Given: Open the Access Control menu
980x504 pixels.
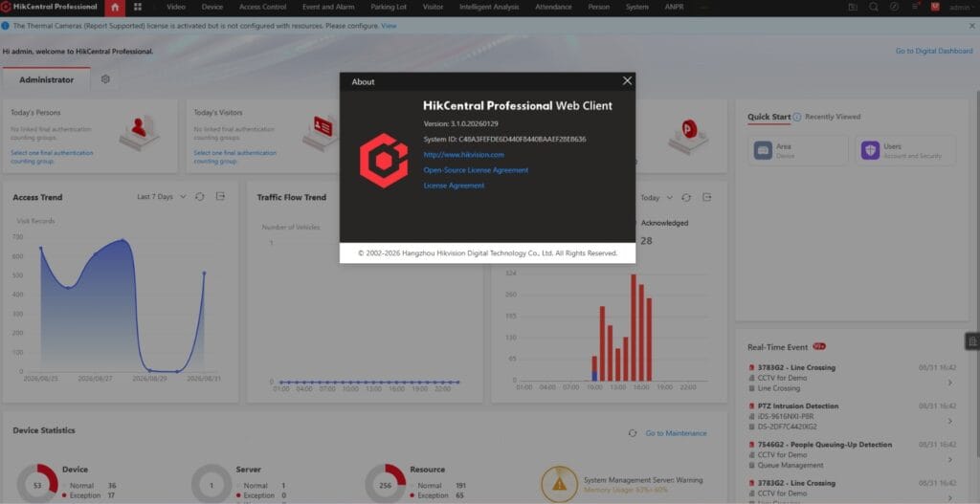Looking at the screenshot, I should coord(262,7).
